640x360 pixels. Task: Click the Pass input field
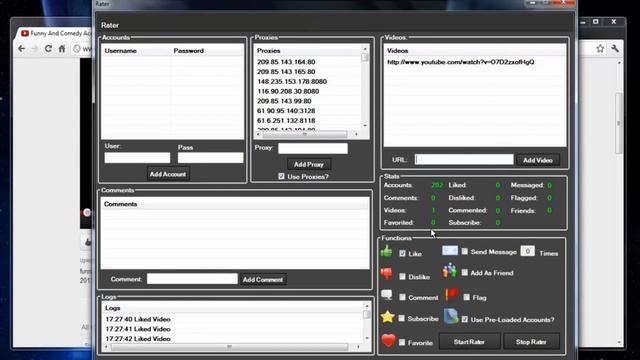pos(211,158)
